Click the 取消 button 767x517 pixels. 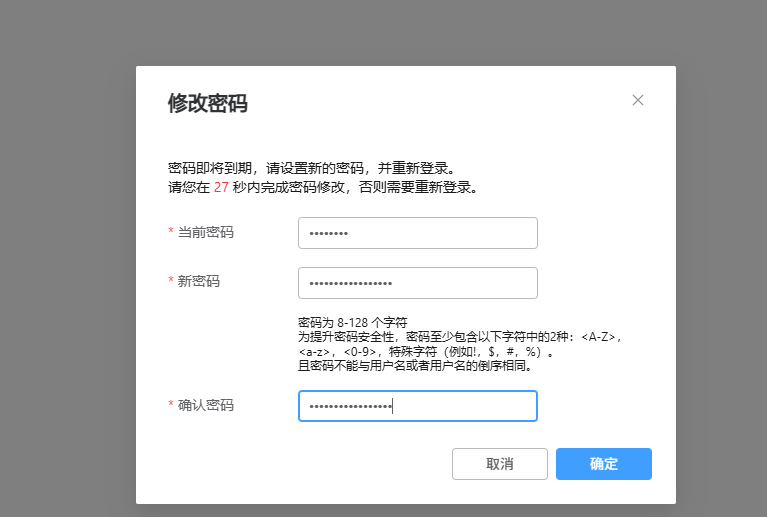click(x=499, y=464)
